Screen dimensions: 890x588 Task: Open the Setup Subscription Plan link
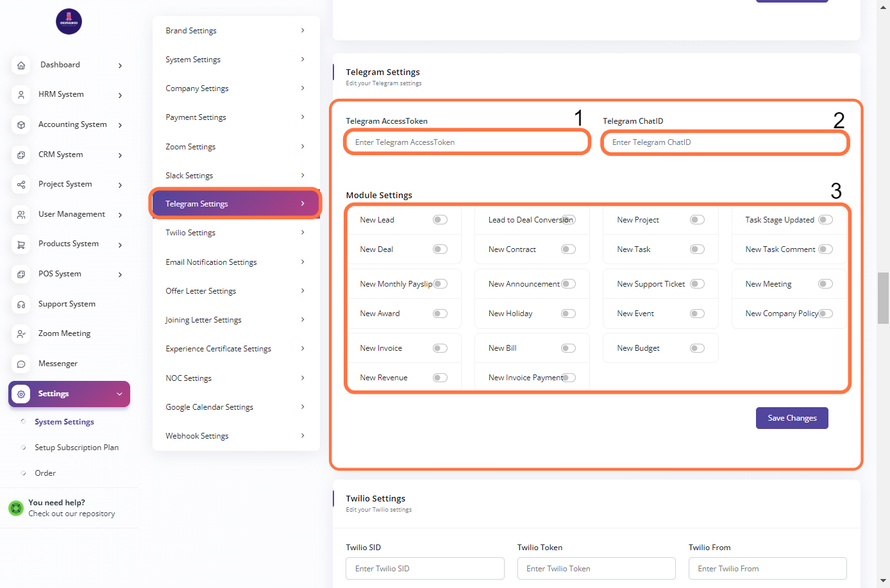76,448
